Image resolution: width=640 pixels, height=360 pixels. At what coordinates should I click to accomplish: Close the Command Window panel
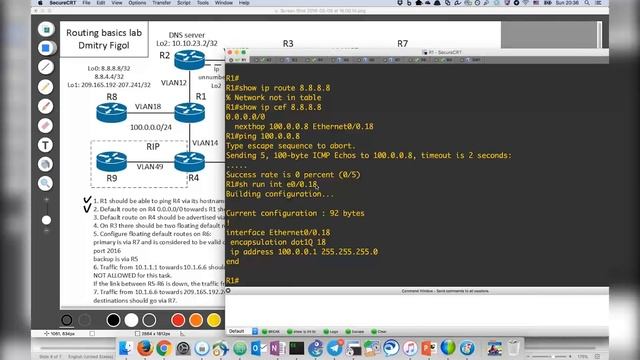pos(229,291)
